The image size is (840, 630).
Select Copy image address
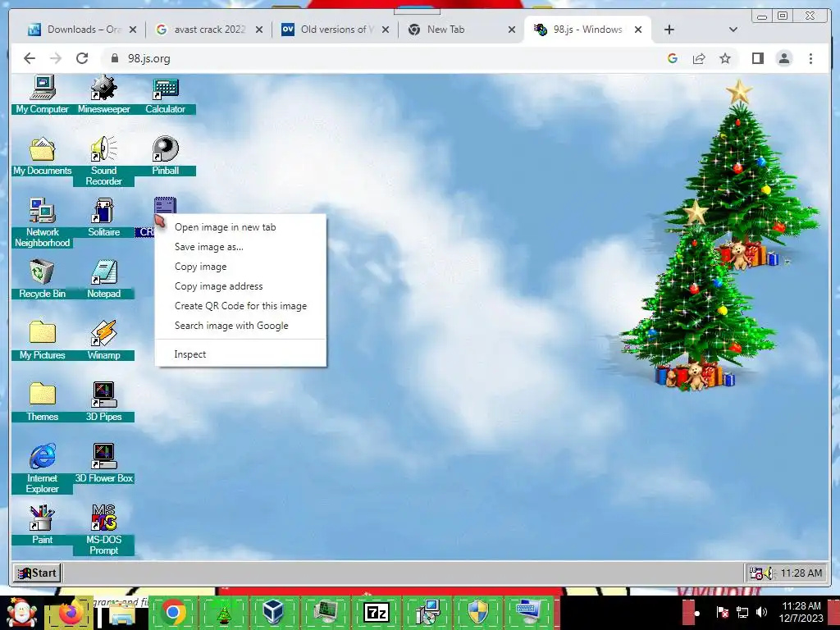[240, 286]
